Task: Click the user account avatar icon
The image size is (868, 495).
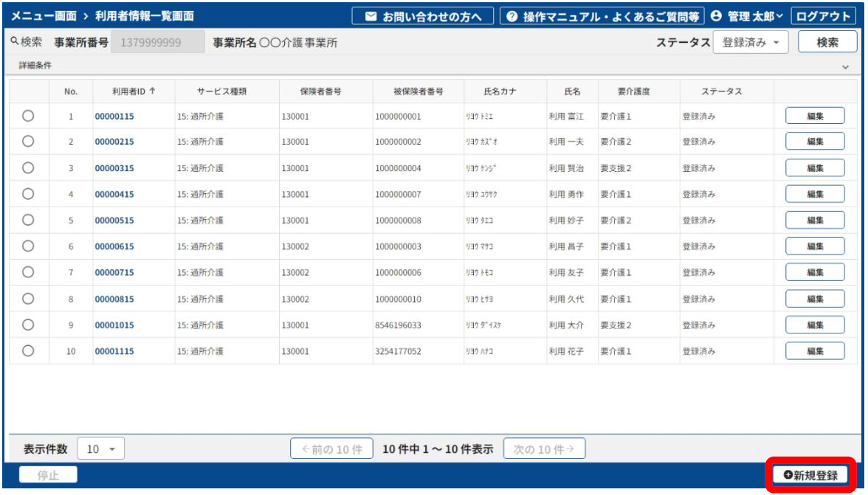Action: (716, 16)
